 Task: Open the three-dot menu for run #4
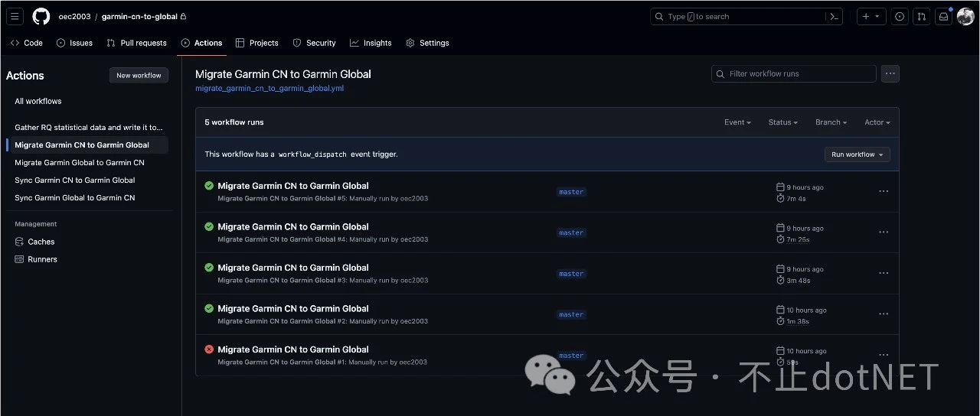point(884,232)
